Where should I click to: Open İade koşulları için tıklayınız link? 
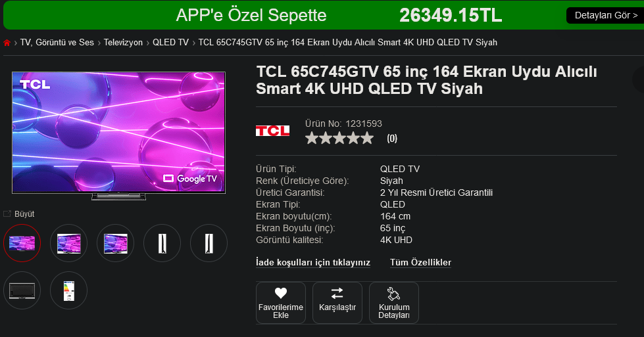pos(313,262)
